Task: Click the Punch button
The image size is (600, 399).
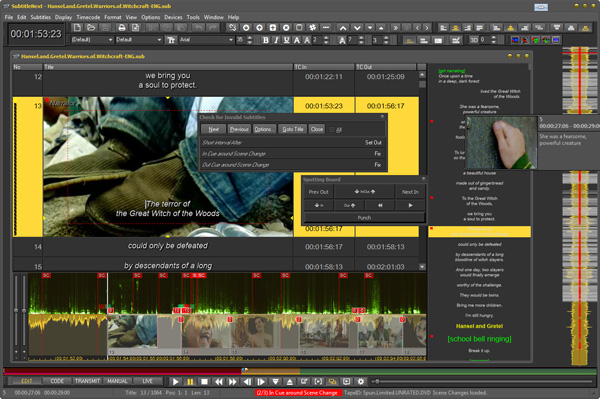Action: click(x=364, y=218)
